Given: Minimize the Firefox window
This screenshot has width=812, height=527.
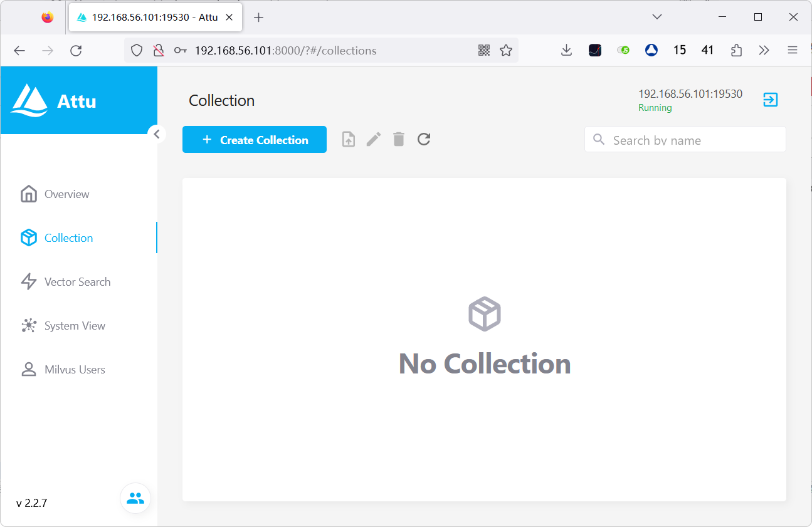Looking at the screenshot, I should (723, 17).
